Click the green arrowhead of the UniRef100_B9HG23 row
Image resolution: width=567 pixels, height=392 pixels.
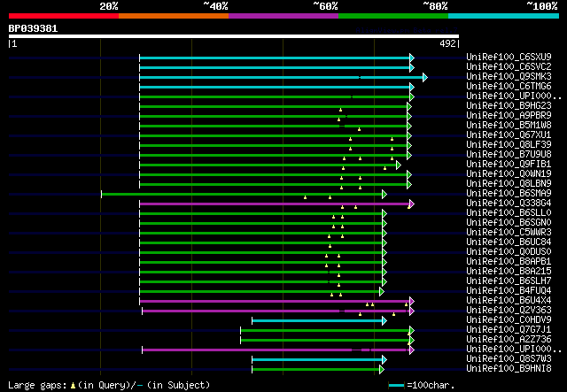(409, 106)
